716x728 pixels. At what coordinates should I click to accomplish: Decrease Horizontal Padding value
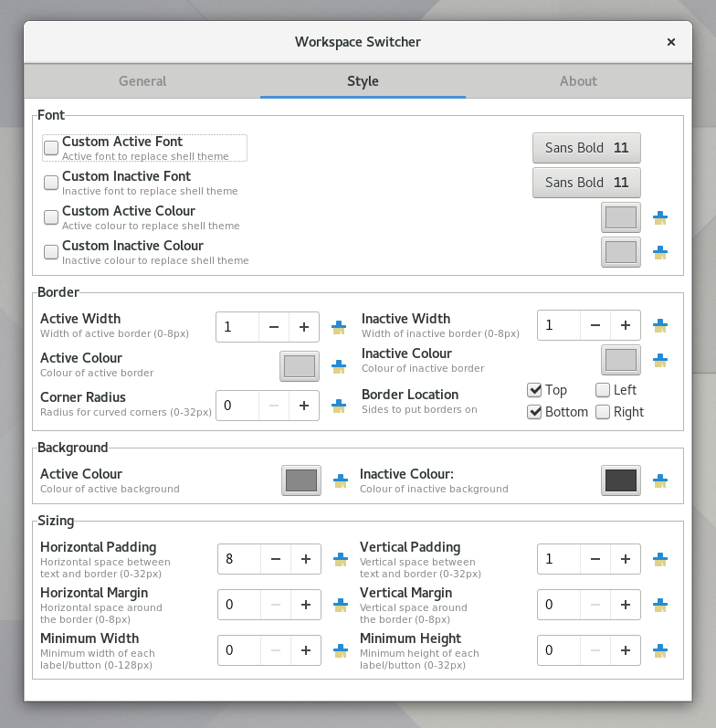(x=276, y=559)
